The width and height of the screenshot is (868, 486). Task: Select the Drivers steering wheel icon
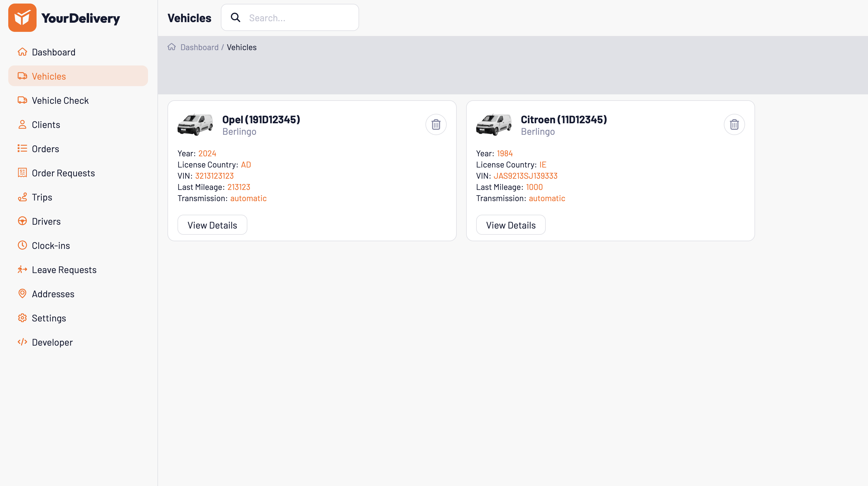tap(22, 221)
